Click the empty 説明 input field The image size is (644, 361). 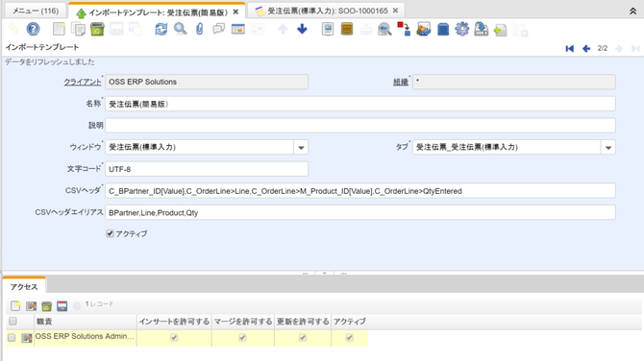pos(360,126)
